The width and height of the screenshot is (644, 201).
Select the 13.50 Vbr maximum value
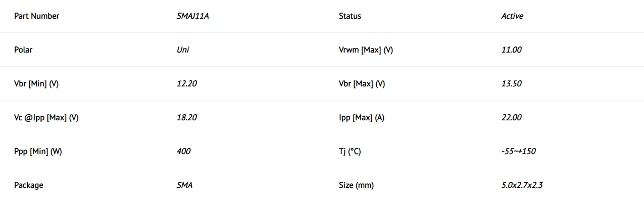tap(511, 84)
